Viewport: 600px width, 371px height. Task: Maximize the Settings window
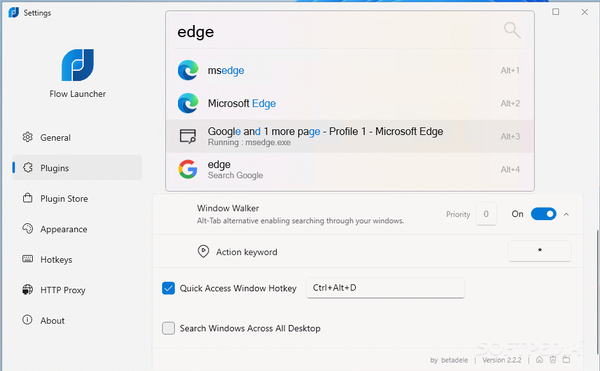(556, 12)
